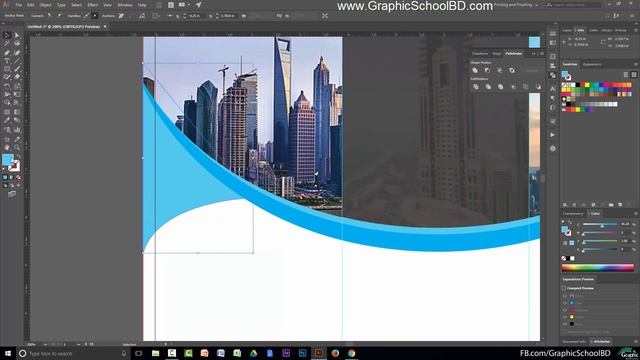The image size is (640, 360).
Task: Toggle visibility of the Black separation
Action: 565,324
